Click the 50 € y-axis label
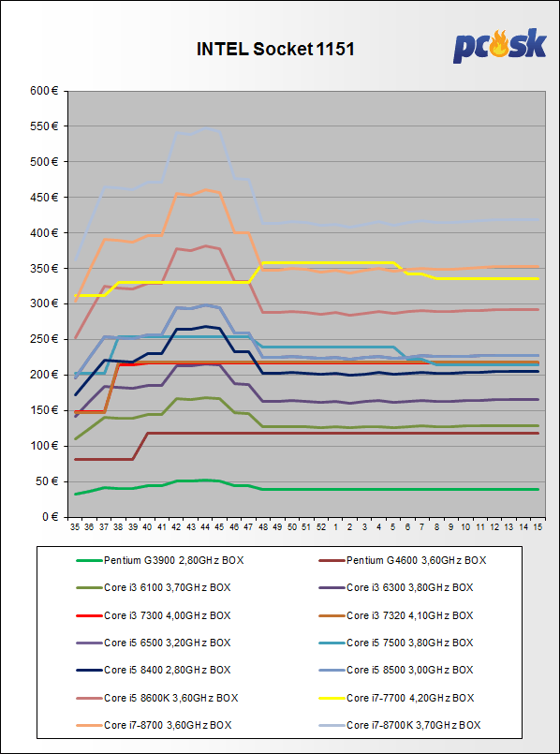 tap(47, 481)
